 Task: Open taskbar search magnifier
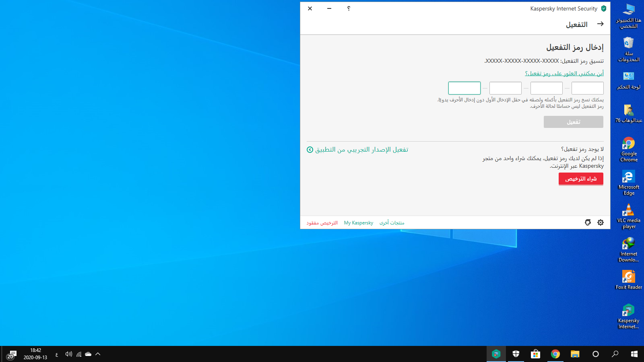pos(615,354)
